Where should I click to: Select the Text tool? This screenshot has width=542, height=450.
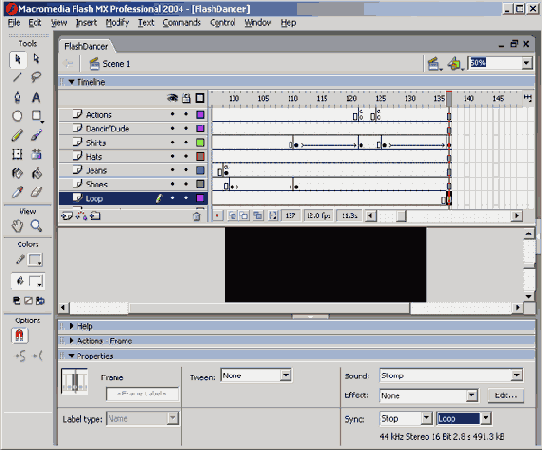coord(36,97)
